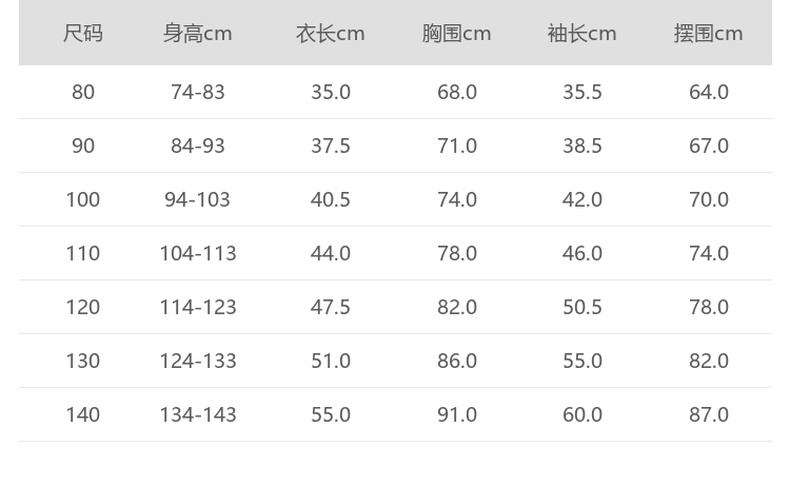Click the height range 74-83 cell
This screenshot has width=790, height=485.
198,92
